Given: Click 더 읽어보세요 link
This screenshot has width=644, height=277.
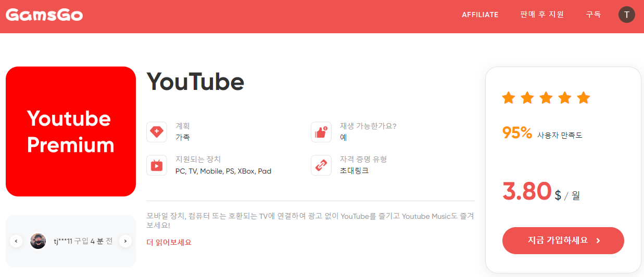Looking at the screenshot, I should [x=169, y=242].
